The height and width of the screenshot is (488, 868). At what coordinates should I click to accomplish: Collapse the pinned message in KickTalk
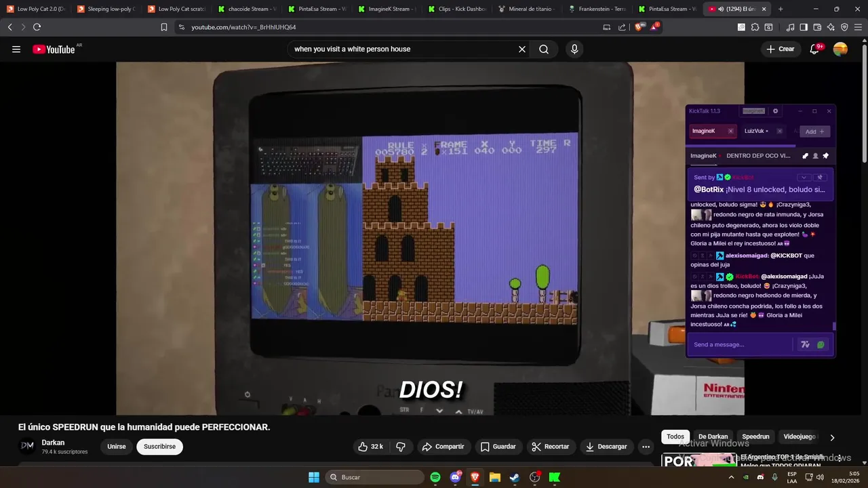[804, 178]
